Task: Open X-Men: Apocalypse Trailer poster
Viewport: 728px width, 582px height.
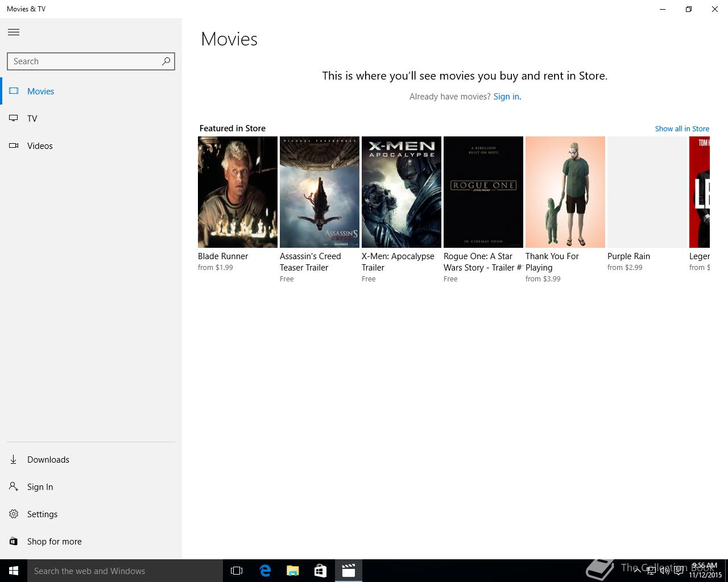Action: point(402,192)
